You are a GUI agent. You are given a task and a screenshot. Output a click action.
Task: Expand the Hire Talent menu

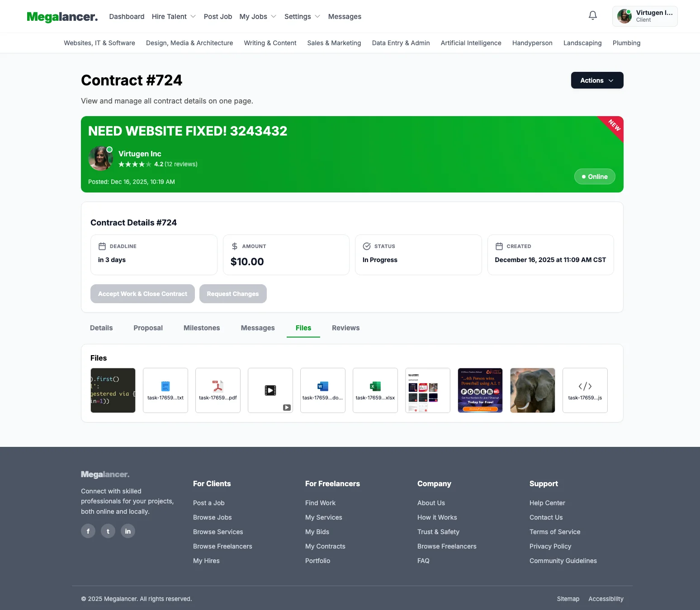174,17
